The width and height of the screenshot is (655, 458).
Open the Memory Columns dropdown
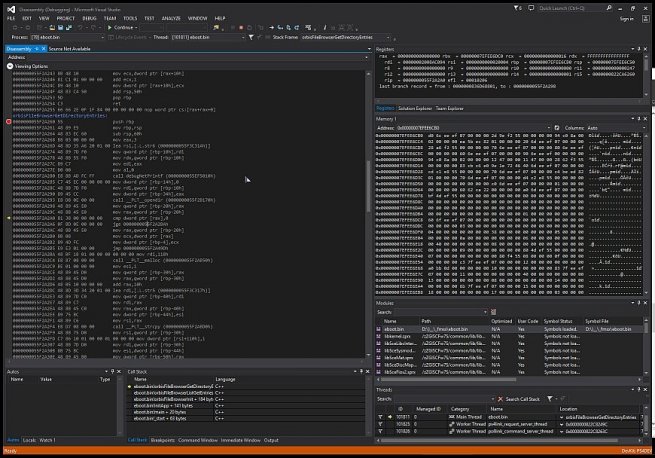pyautogui.click(x=618, y=128)
